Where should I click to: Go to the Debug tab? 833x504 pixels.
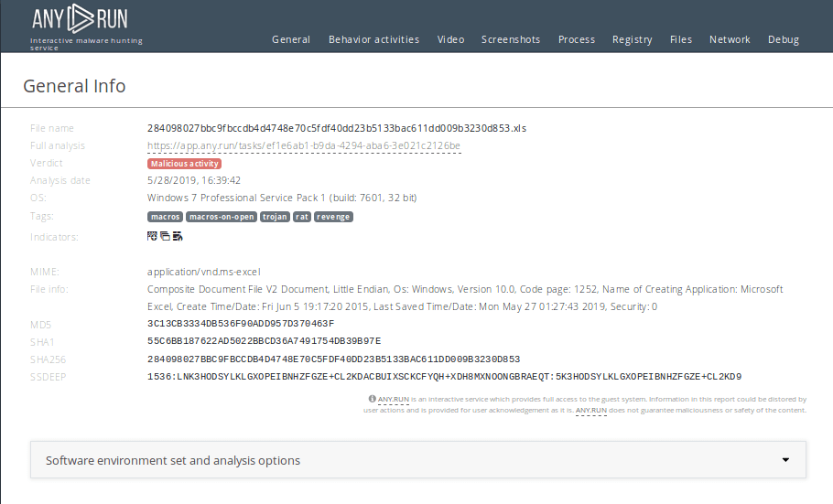[x=784, y=39]
